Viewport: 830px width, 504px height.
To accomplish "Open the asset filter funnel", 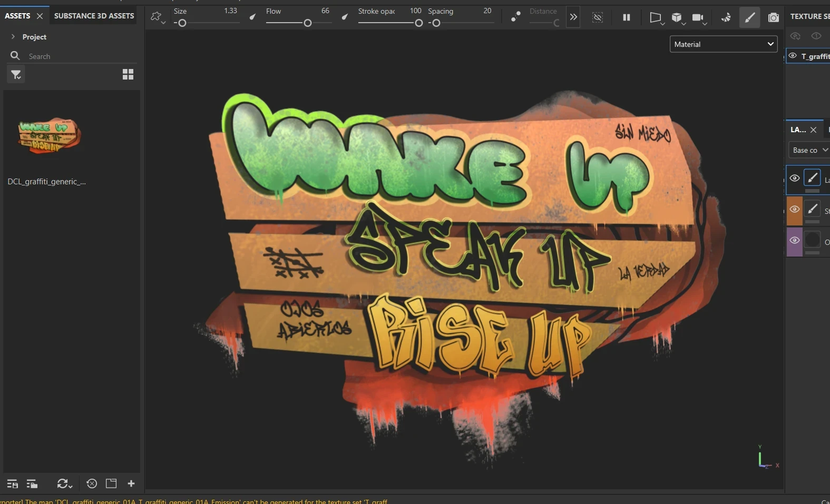I will [16, 75].
